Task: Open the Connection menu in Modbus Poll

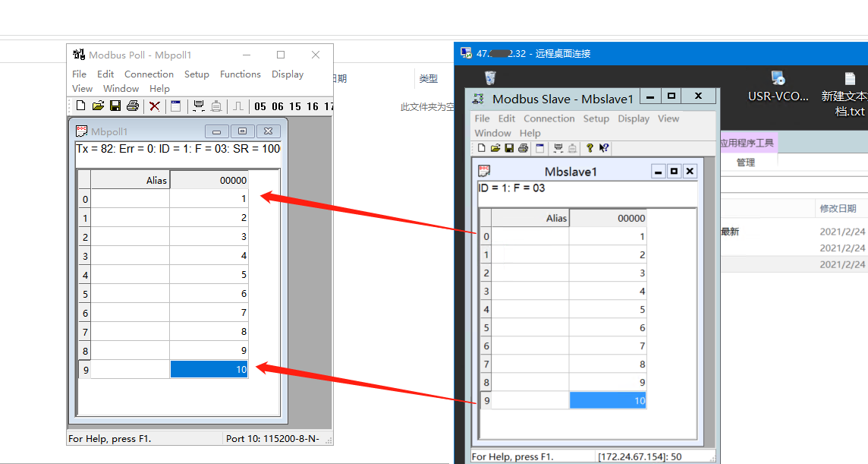Action: click(x=149, y=74)
